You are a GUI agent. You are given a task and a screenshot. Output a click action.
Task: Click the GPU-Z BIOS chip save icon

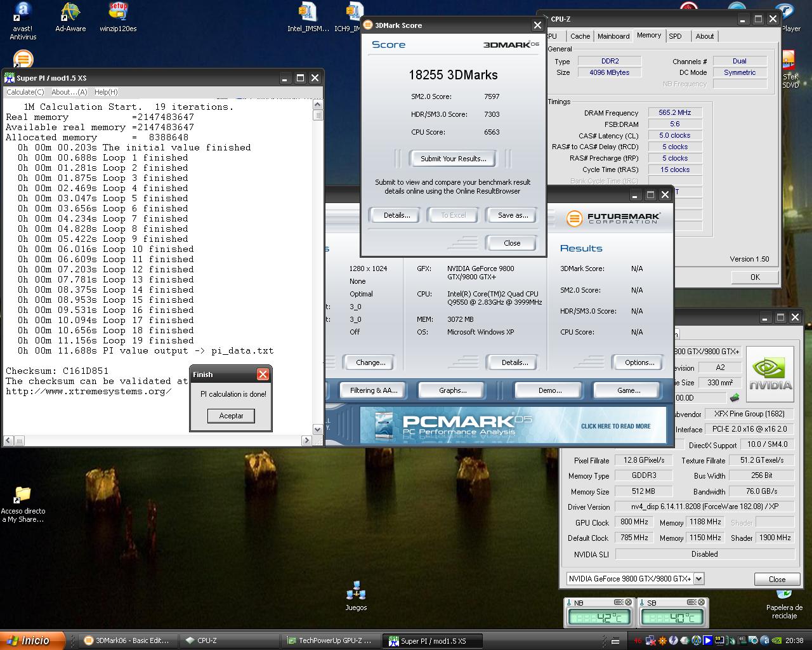coord(735,398)
